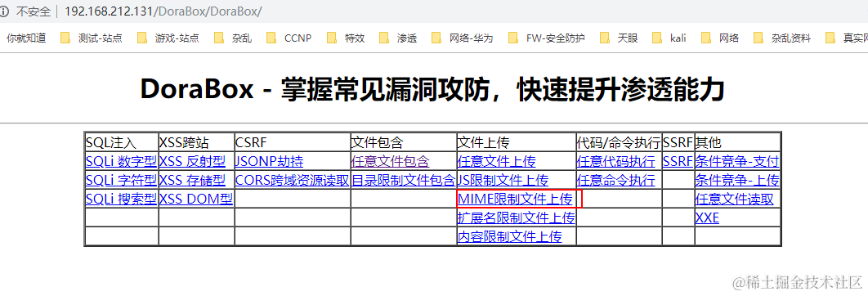This screenshot has height=296, width=868.
Task: Open the SQLi 字符型 link
Action: coord(121,180)
